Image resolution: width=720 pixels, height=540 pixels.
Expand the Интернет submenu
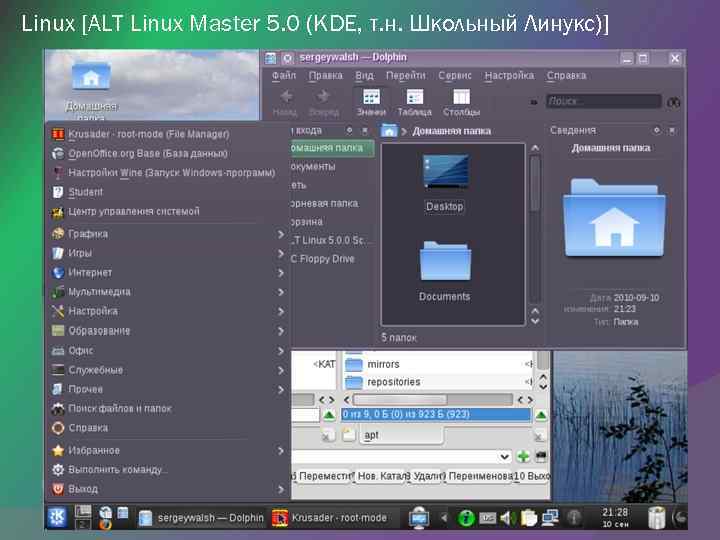pos(168,272)
